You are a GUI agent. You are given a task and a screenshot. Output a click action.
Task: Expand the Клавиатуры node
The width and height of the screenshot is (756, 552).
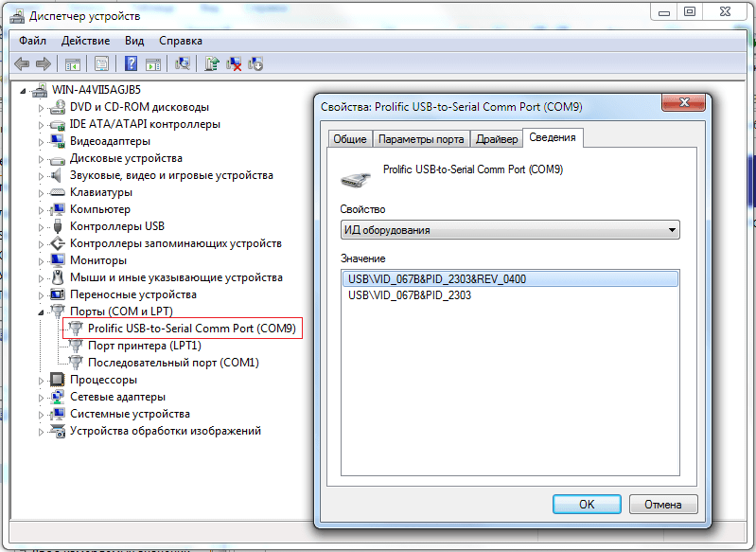click(41, 193)
